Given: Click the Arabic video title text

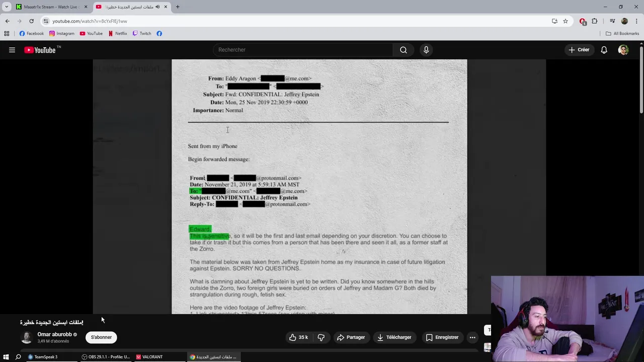Looking at the screenshot, I should click(x=52, y=322).
